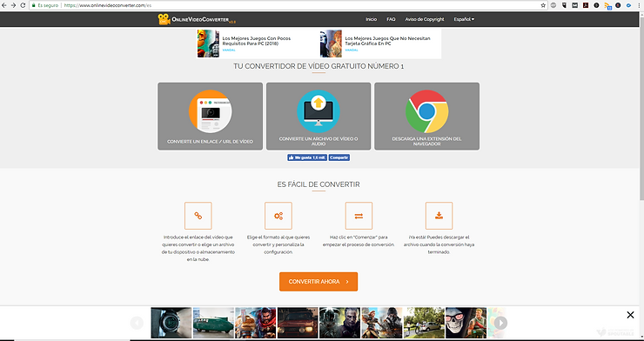
Task: Click the green padlock secure icon
Action: coord(34,5)
